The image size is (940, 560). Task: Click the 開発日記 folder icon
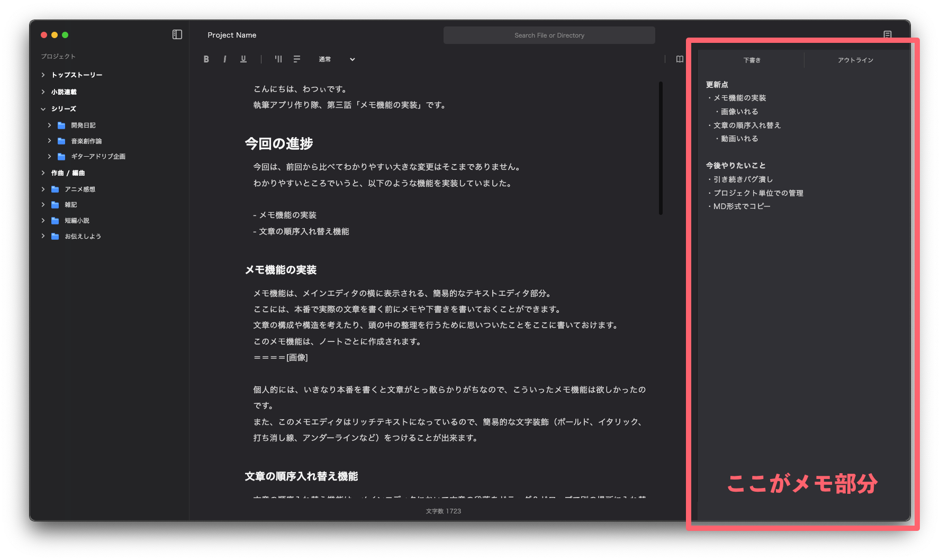(x=61, y=125)
